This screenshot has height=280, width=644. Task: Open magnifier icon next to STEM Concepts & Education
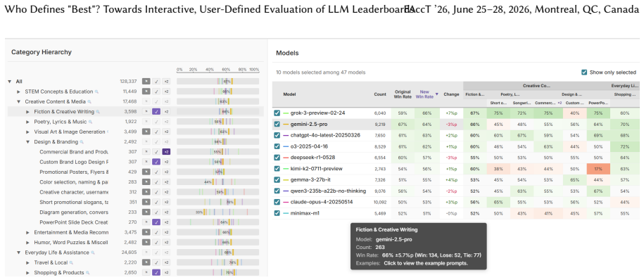[97, 91]
